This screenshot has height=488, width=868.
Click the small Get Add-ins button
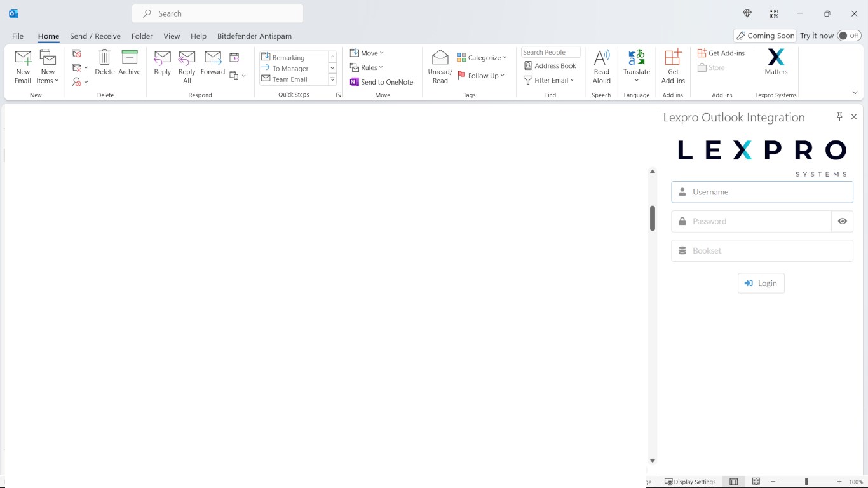[x=721, y=53]
